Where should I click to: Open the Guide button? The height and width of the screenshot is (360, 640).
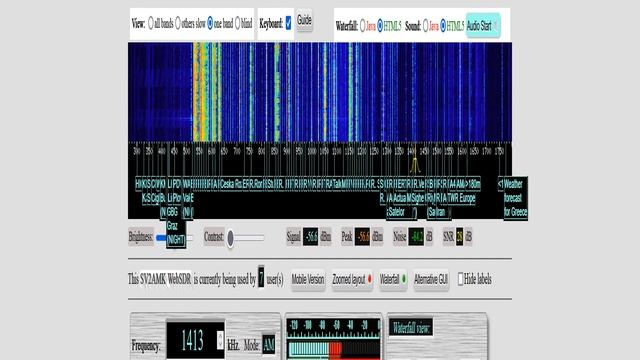click(304, 20)
